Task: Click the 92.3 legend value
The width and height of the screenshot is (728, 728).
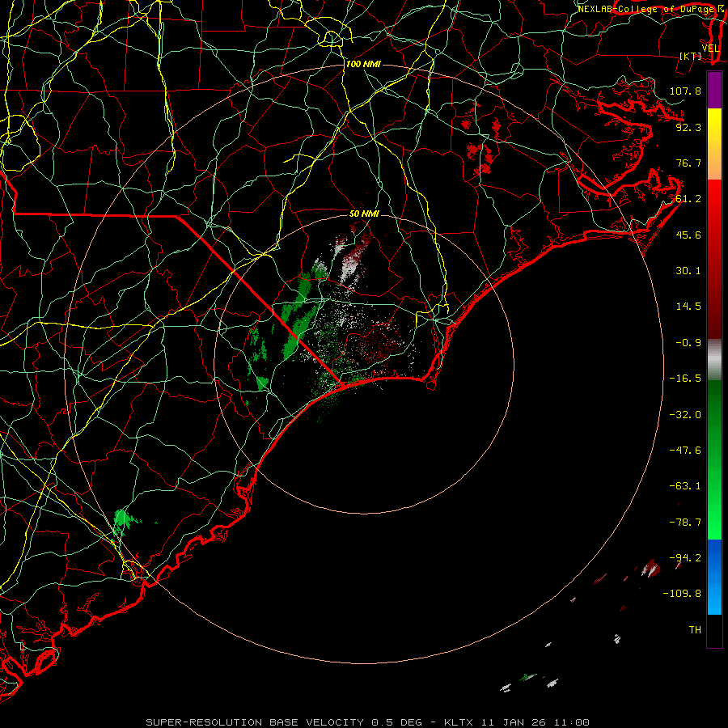Action: (x=688, y=127)
